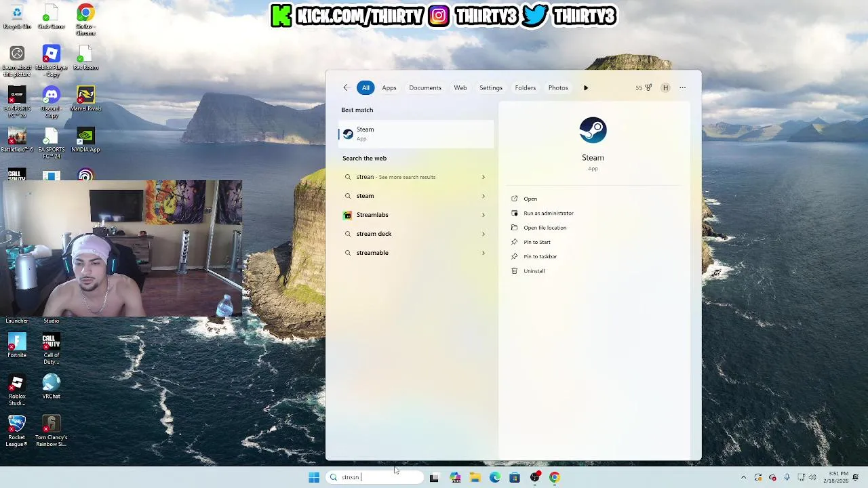This screenshot has height=488, width=868.
Task: Open OBS Studio from the taskbar
Action: tap(535, 477)
